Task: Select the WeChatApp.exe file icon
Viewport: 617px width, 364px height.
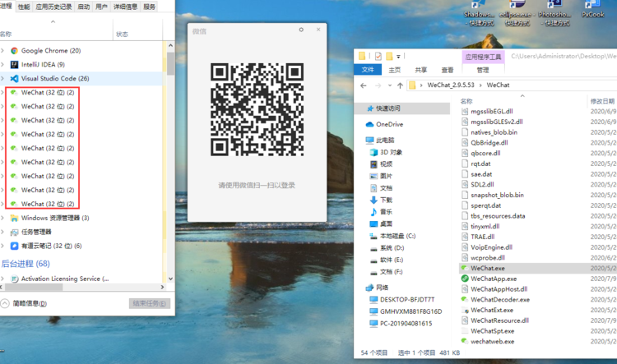Action: (465, 279)
